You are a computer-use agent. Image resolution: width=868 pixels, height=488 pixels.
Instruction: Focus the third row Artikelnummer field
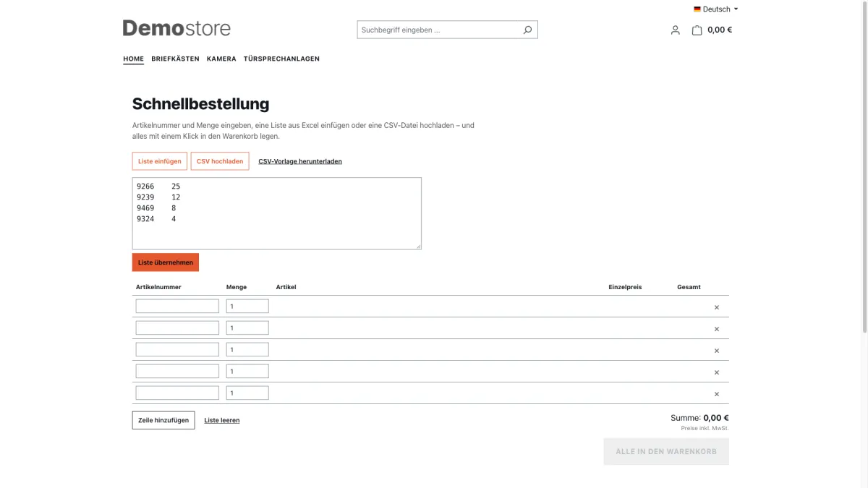point(177,350)
